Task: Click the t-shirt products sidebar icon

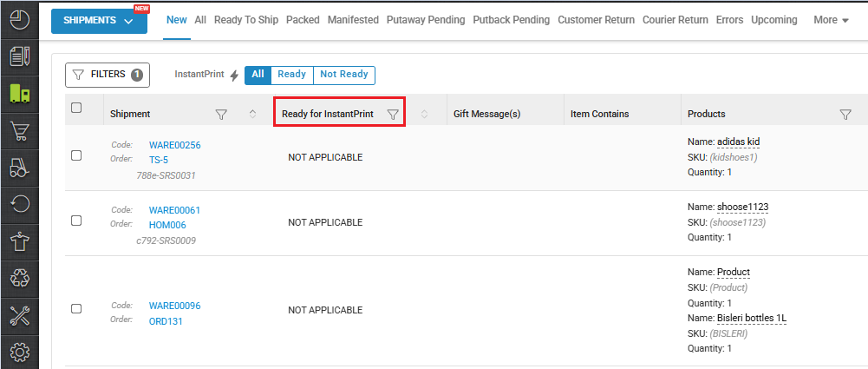Action: [x=19, y=242]
